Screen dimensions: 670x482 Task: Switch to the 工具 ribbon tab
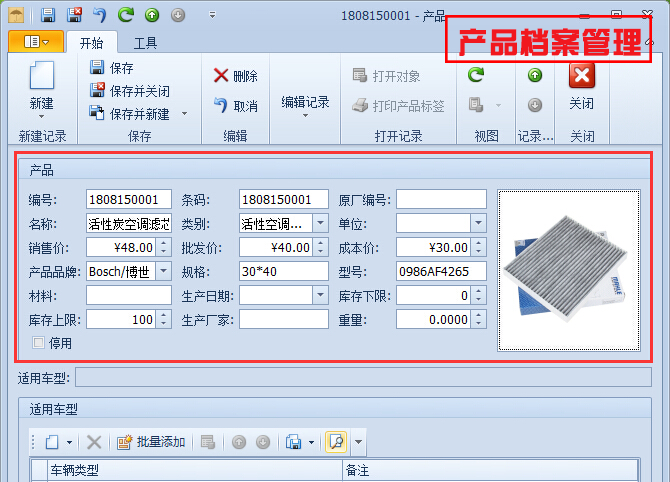[145, 43]
